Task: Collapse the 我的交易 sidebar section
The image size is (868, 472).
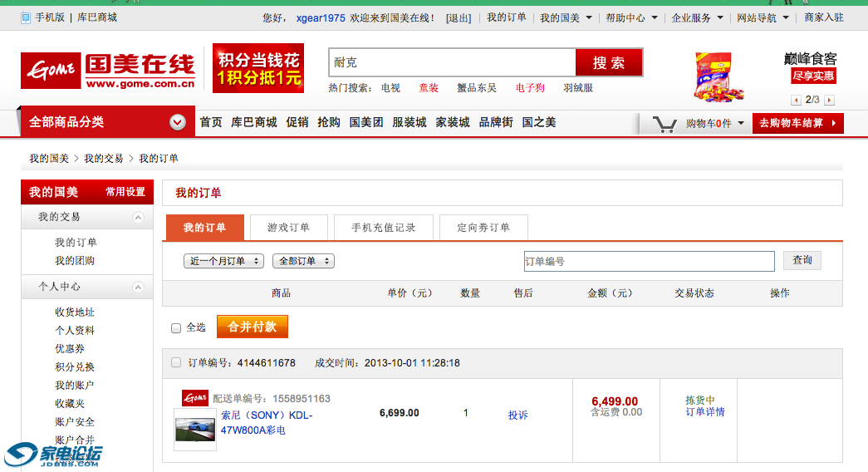Action: pos(138,217)
